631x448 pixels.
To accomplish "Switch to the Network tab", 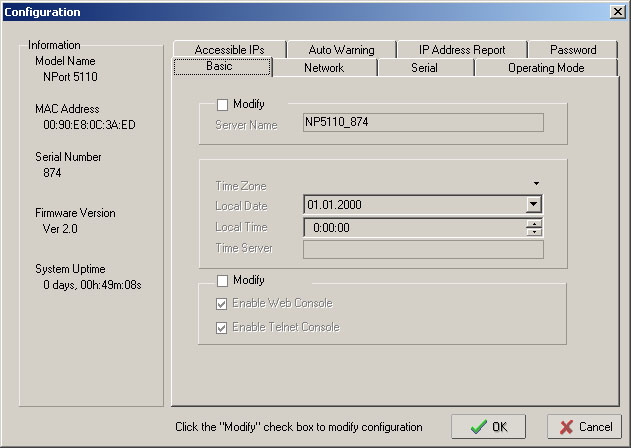I will point(324,68).
